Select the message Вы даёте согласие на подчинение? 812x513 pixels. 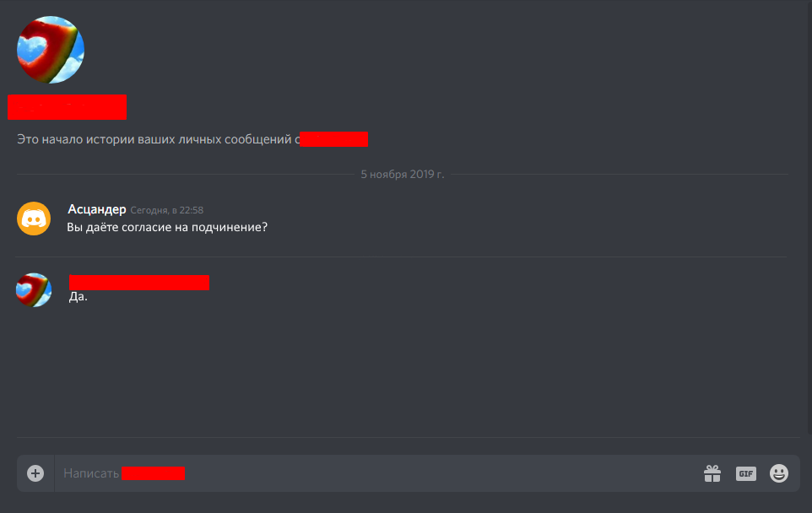pyautogui.click(x=167, y=227)
